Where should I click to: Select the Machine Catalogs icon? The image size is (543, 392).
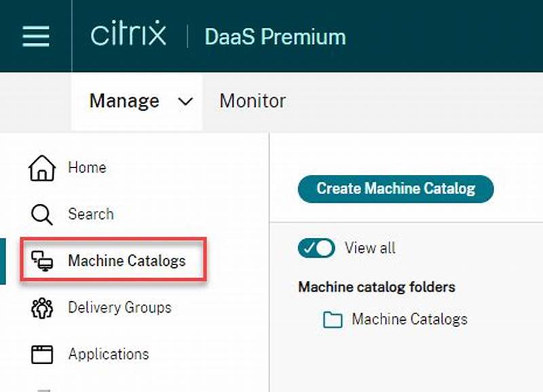(43, 260)
